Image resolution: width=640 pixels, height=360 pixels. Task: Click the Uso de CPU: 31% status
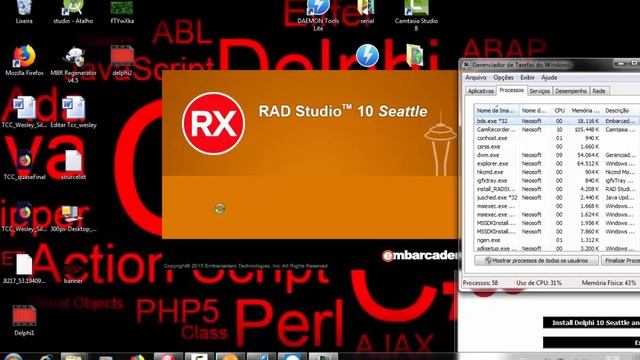(539, 282)
